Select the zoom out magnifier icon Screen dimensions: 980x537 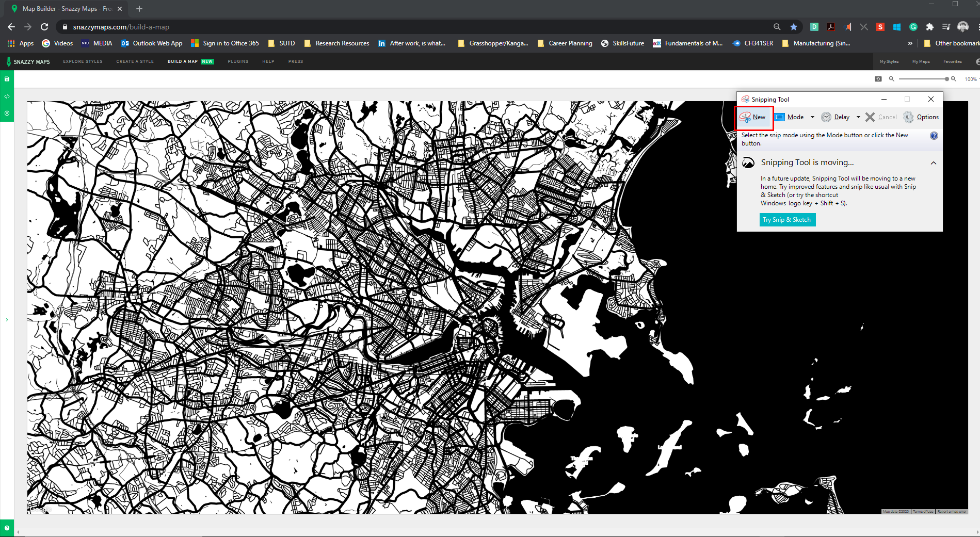point(892,78)
